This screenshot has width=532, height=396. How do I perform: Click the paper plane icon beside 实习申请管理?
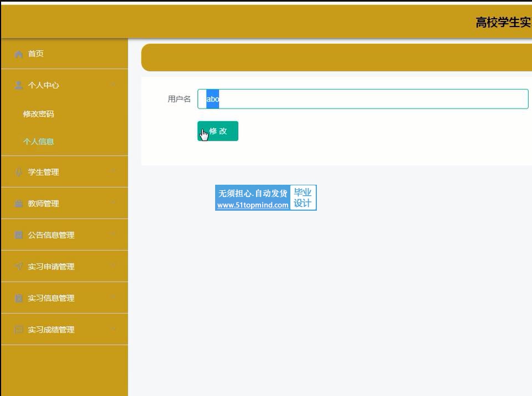point(19,267)
